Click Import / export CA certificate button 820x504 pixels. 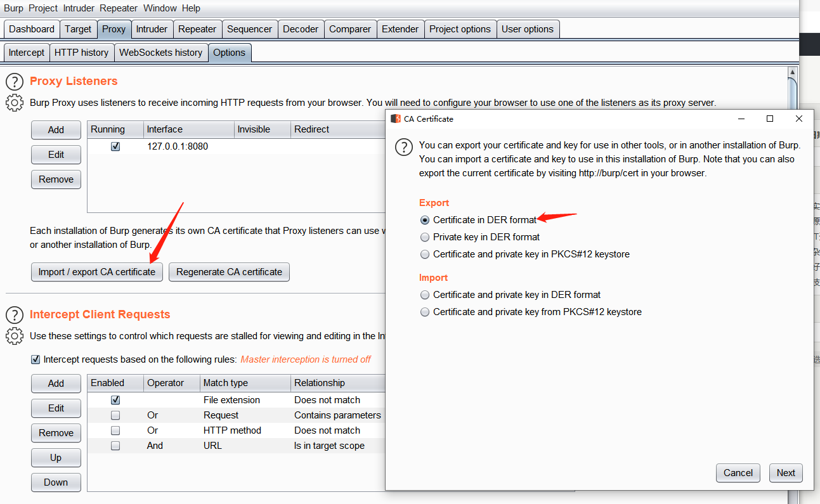96,272
